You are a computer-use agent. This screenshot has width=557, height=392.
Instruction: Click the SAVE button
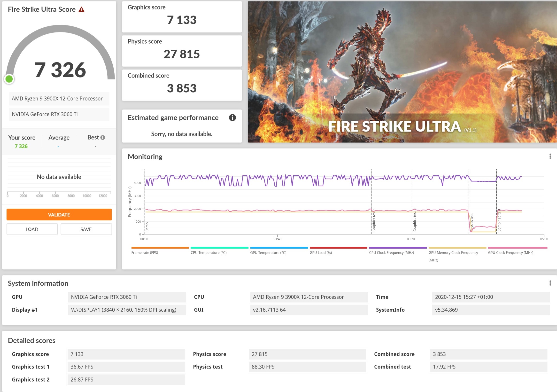(86, 229)
